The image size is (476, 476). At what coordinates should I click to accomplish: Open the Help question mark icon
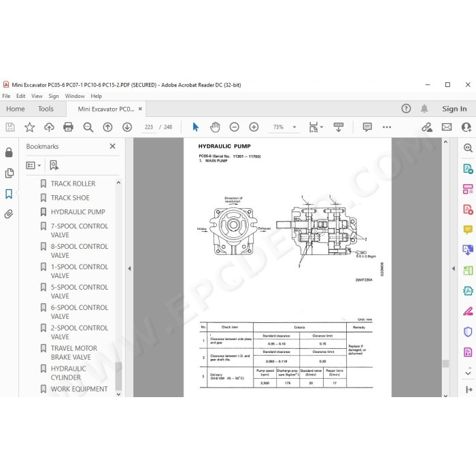(406, 109)
